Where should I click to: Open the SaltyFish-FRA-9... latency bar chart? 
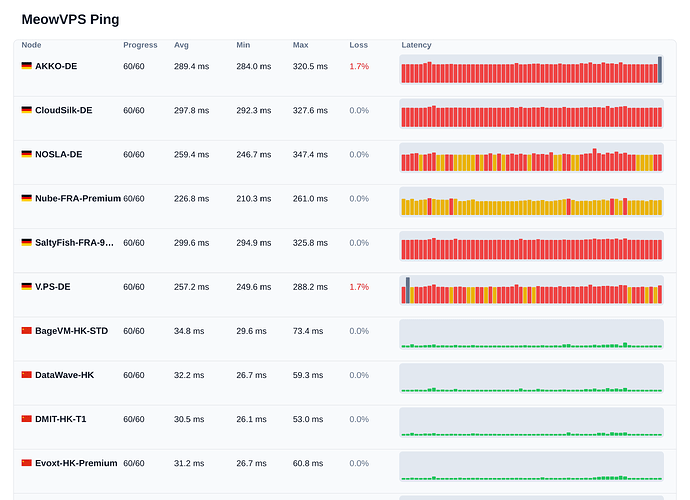pos(531,246)
